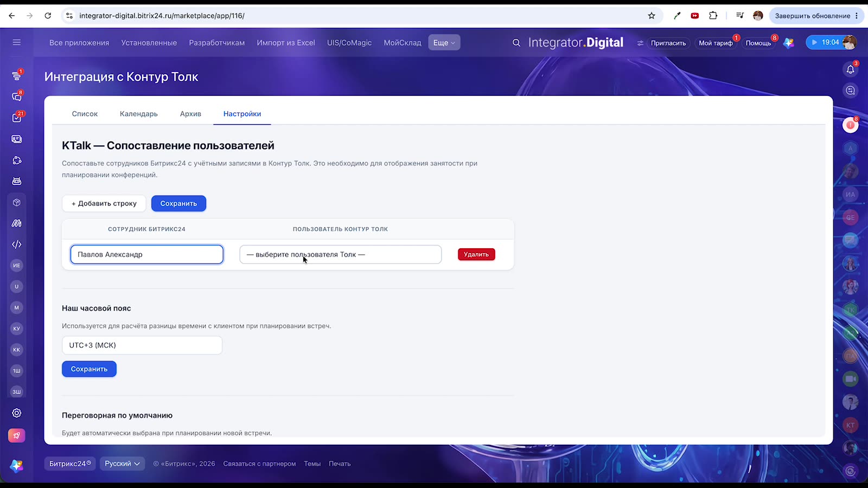Delete the Павлов Александр row

476,254
